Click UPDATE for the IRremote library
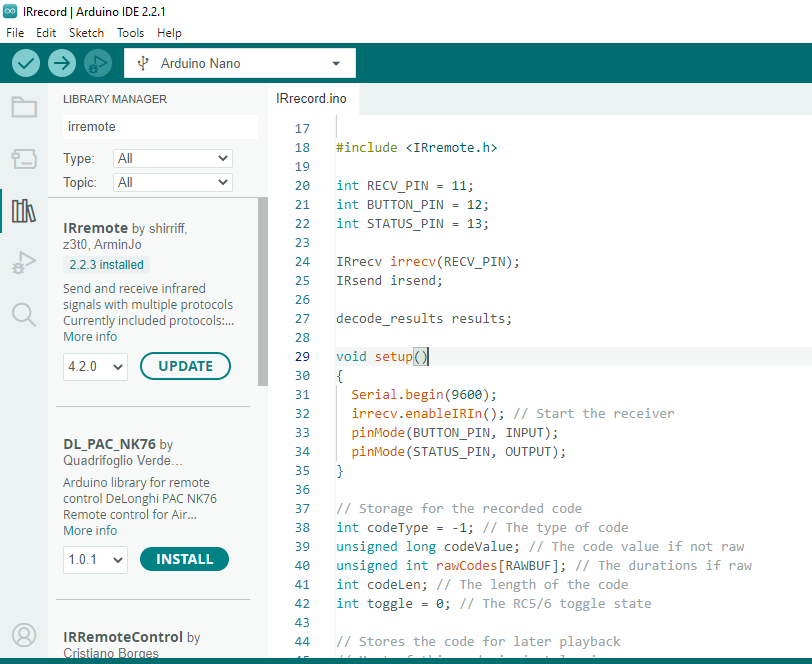This screenshot has width=812, height=664. (185, 366)
